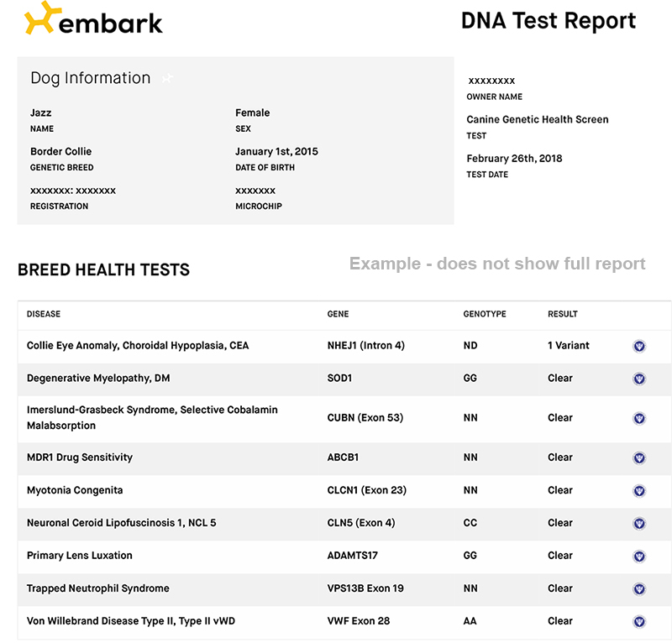672x643 pixels.
Task: Click badge icon for Collie Eye Anomaly row
Action: (639, 346)
